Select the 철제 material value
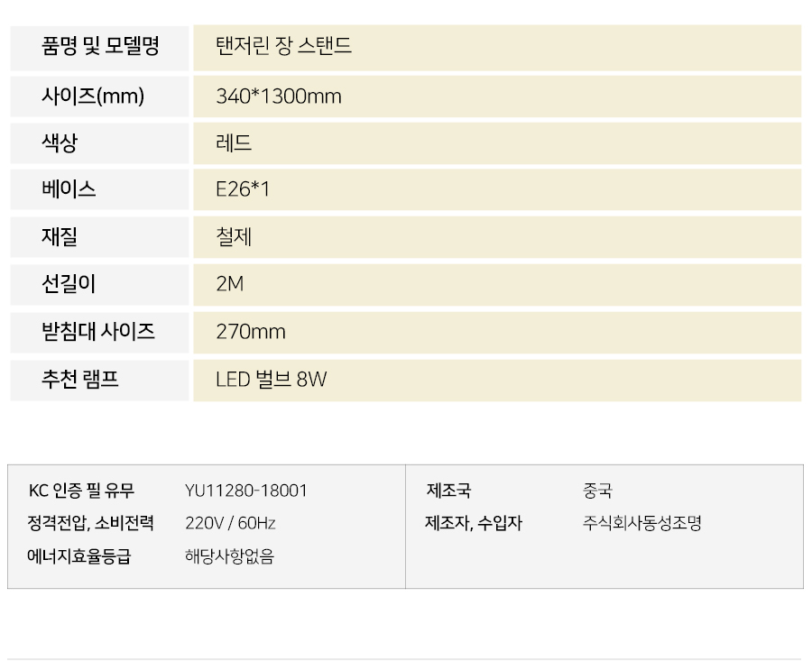This screenshot has height=661, width=812. point(234,237)
